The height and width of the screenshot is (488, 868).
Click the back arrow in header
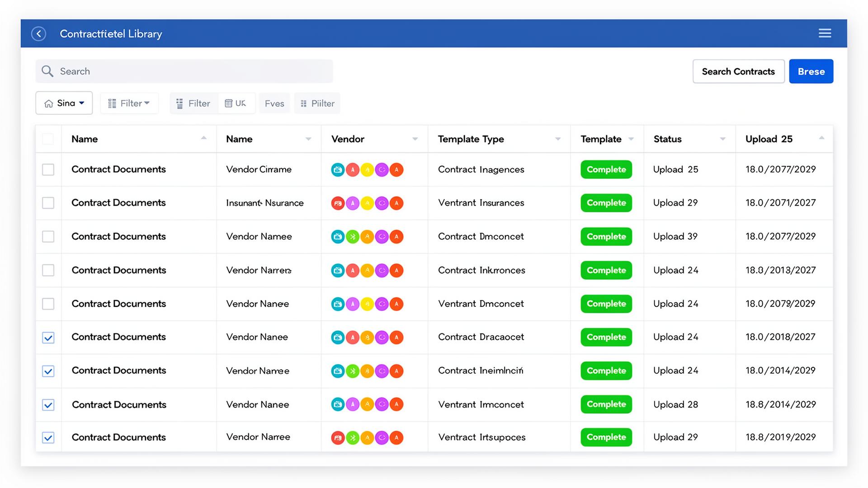point(38,33)
